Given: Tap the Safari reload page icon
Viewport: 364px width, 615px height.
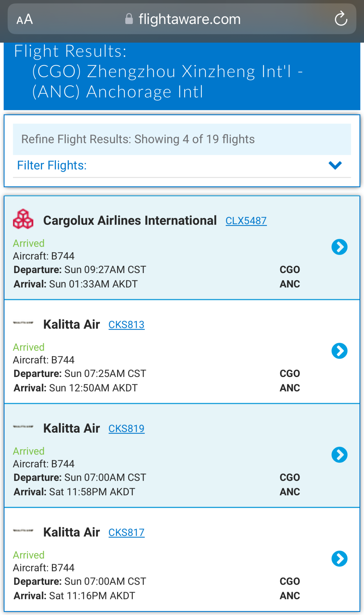Looking at the screenshot, I should pos(341,19).
